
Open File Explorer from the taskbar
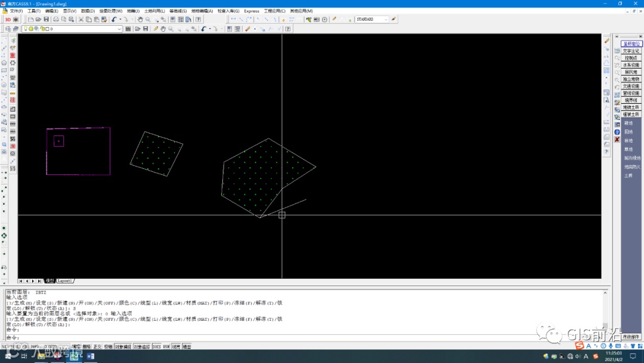pyautogui.click(x=41, y=356)
